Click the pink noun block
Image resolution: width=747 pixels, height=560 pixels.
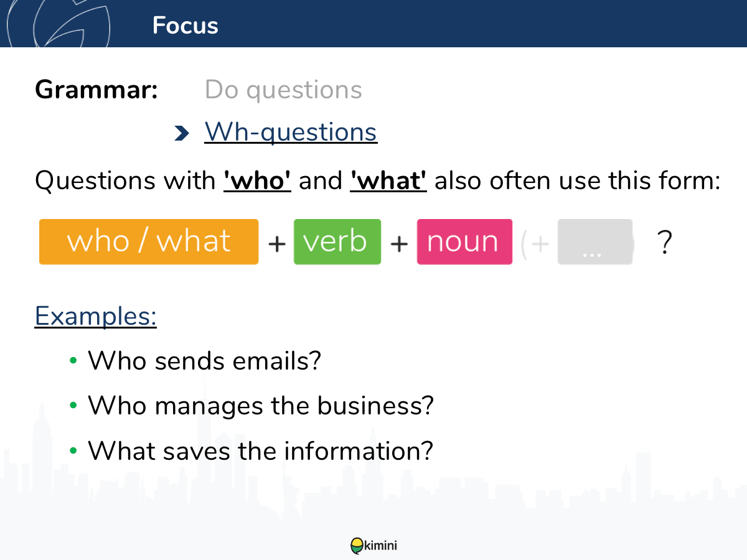pos(464,241)
